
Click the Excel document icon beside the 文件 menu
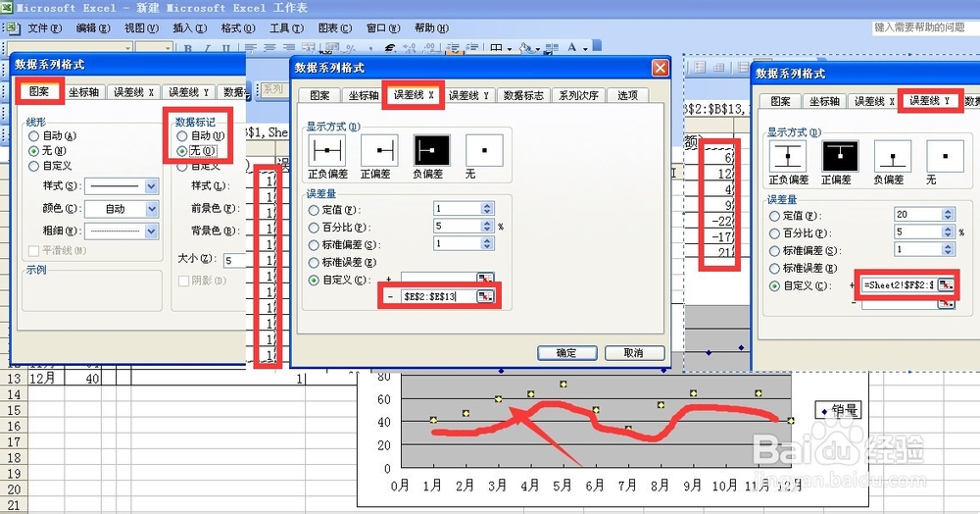pyautogui.click(x=13, y=27)
